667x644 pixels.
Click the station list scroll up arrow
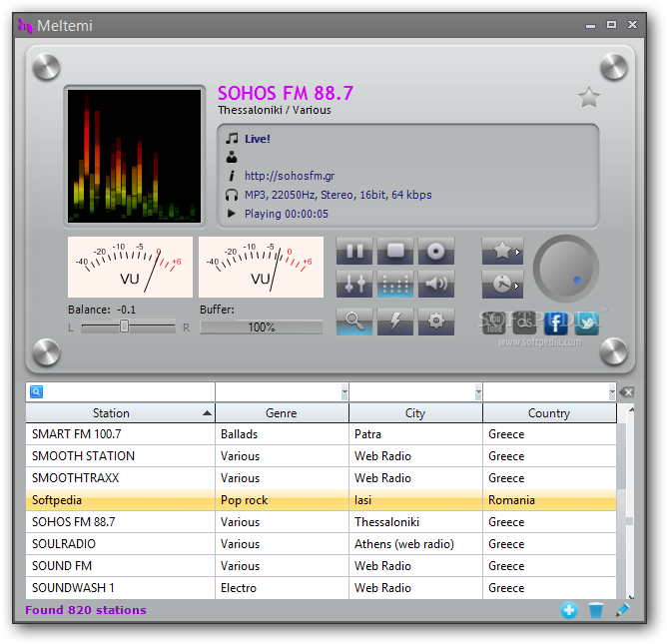tap(632, 409)
